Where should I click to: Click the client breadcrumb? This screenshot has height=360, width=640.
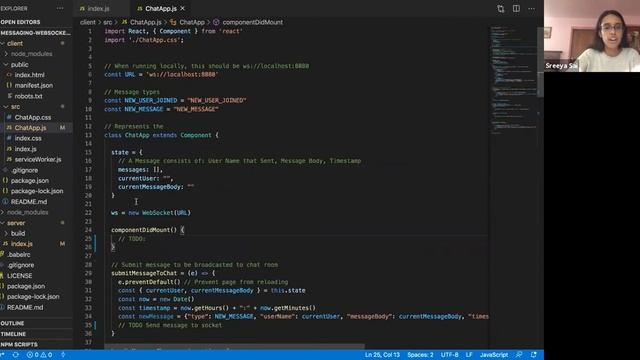click(88, 22)
